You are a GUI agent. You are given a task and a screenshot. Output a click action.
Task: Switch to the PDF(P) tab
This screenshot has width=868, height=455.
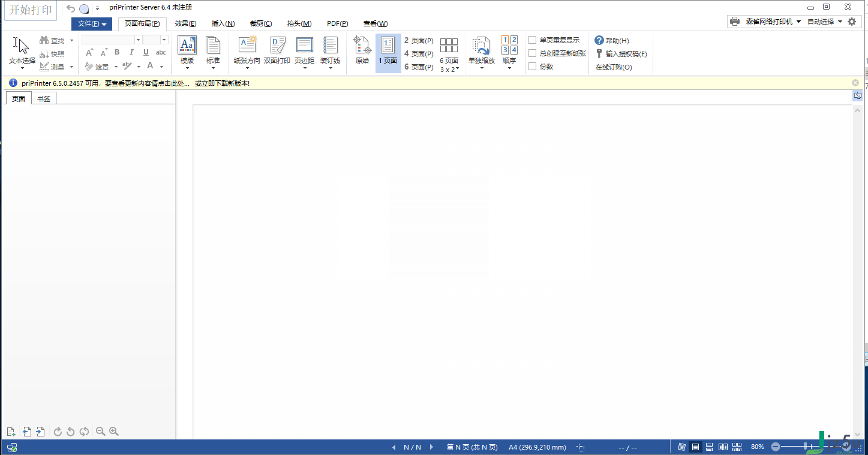(x=338, y=24)
